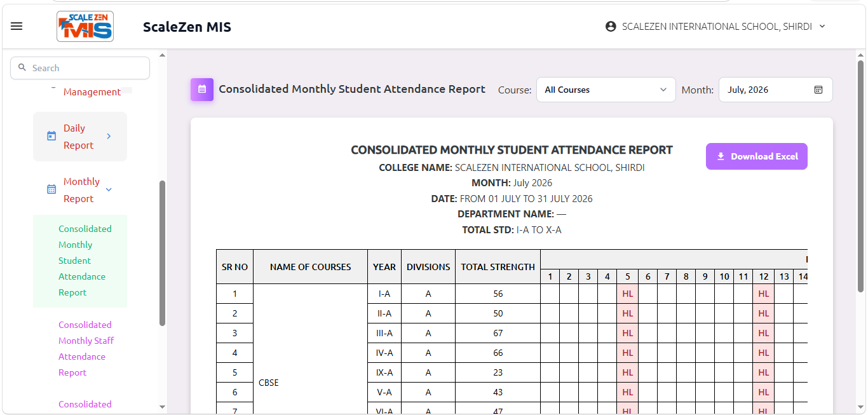Click the search magnifier icon
The width and height of the screenshot is (868, 415).
[x=22, y=67]
